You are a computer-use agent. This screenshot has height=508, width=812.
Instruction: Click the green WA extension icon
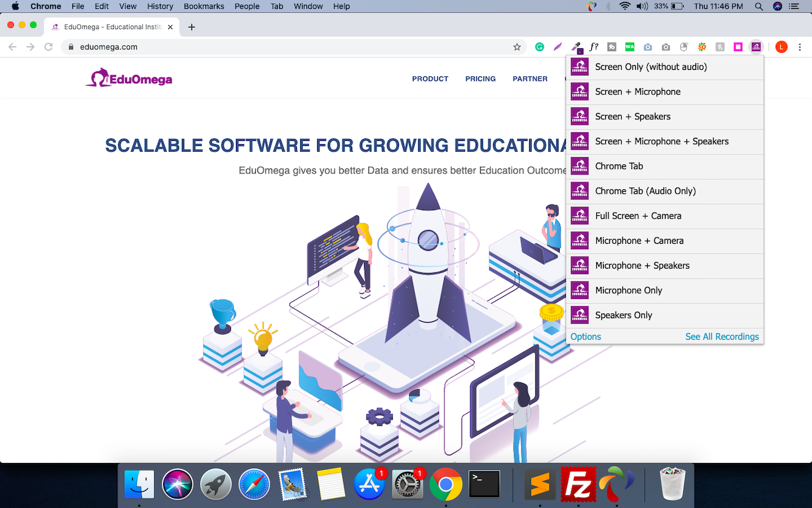click(630, 46)
